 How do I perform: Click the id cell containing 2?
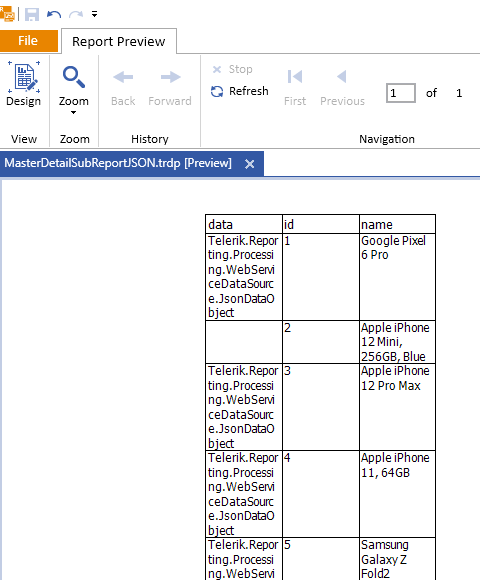coord(321,342)
